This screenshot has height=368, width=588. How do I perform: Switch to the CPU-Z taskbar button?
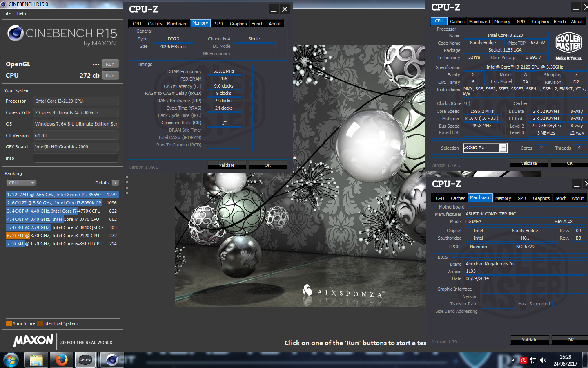tap(85, 360)
